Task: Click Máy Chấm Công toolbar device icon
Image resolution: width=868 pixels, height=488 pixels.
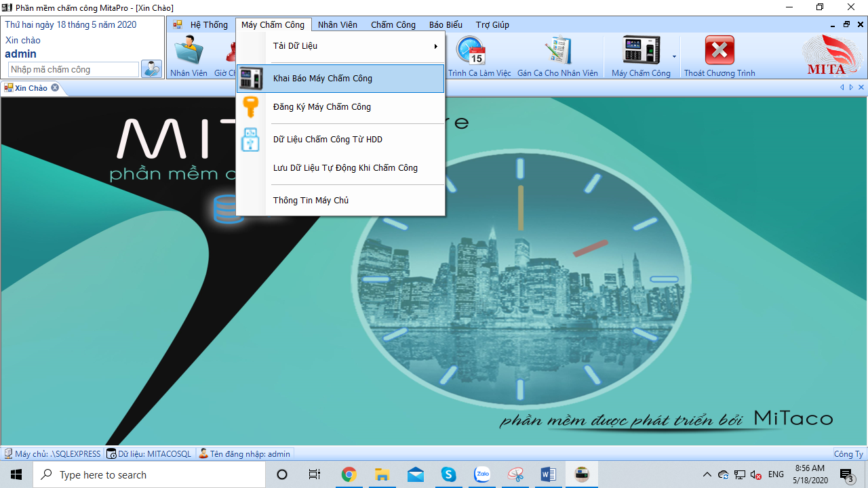Action: [641, 56]
